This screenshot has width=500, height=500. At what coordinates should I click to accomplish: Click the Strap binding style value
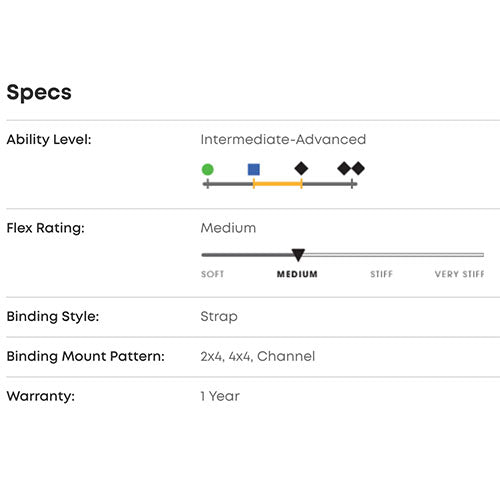pos(219,316)
